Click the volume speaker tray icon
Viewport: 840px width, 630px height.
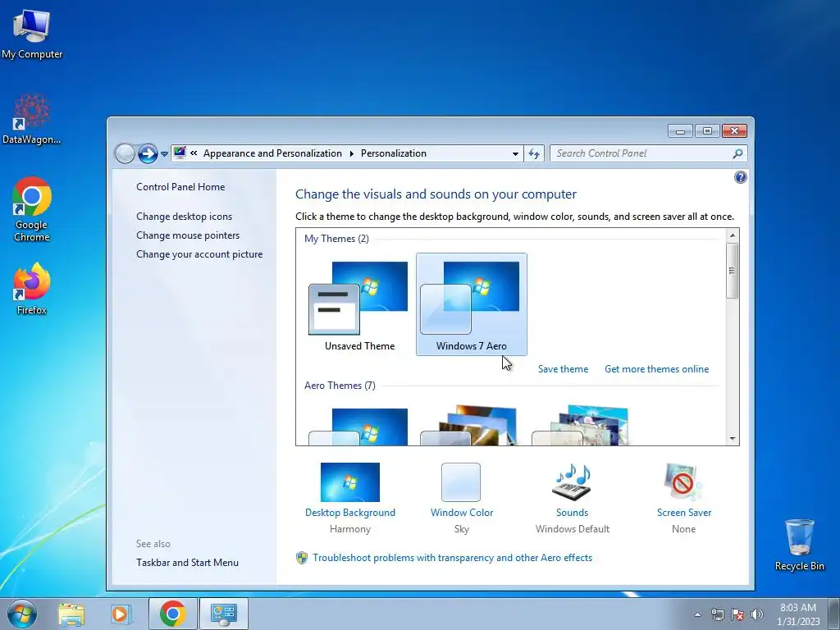(x=757, y=614)
